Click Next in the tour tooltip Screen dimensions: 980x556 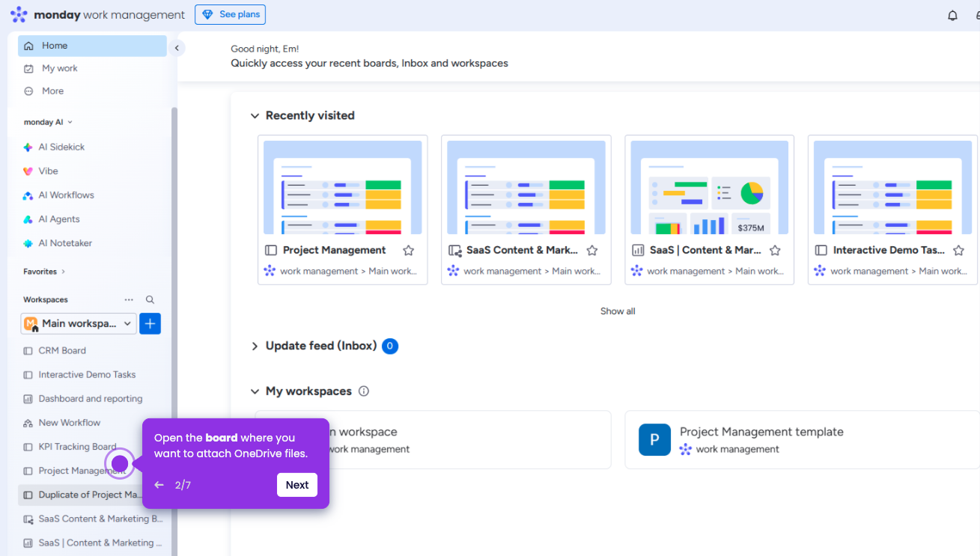tap(297, 485)
